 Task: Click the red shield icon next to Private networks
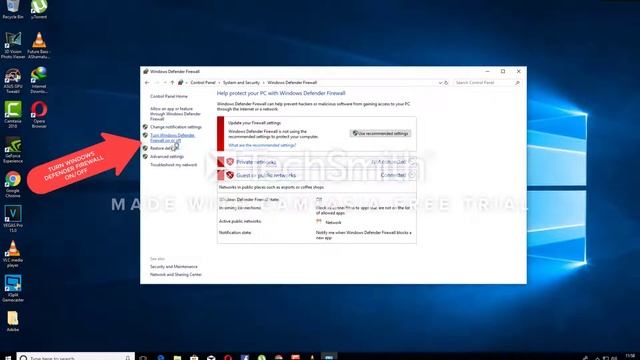230,162
